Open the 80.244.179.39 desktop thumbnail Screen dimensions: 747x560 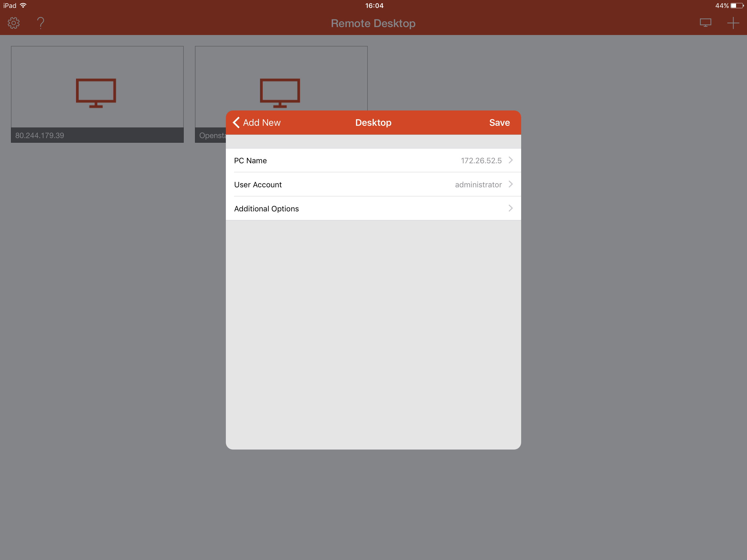pos(97,94)
